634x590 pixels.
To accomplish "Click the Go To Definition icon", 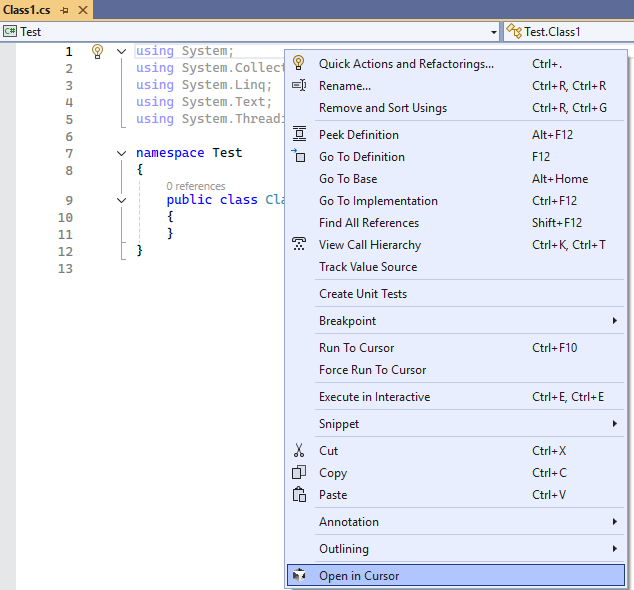I will click(299, 157).
